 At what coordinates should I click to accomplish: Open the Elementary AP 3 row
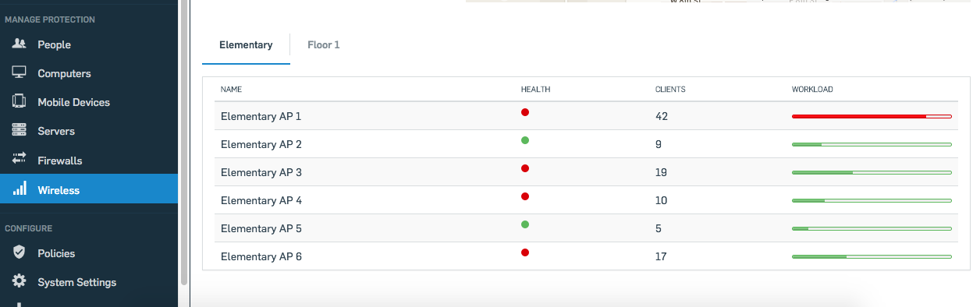click(x=586, y=172)
